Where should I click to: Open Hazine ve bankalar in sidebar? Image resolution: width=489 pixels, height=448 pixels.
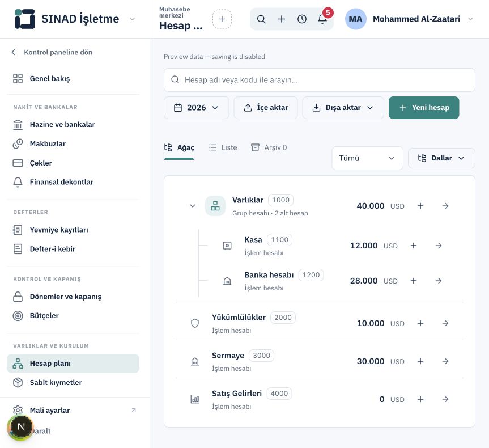tap(73, 125)
